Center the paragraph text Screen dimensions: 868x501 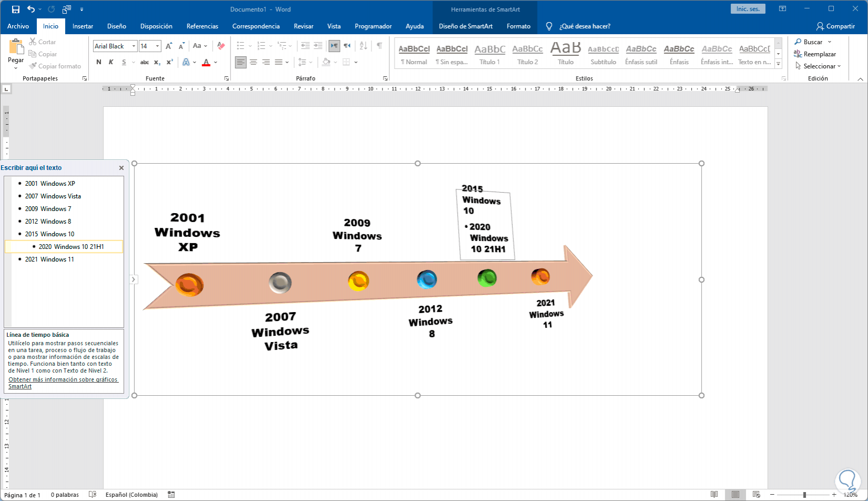pyautogui.click(x=254, y=62)
